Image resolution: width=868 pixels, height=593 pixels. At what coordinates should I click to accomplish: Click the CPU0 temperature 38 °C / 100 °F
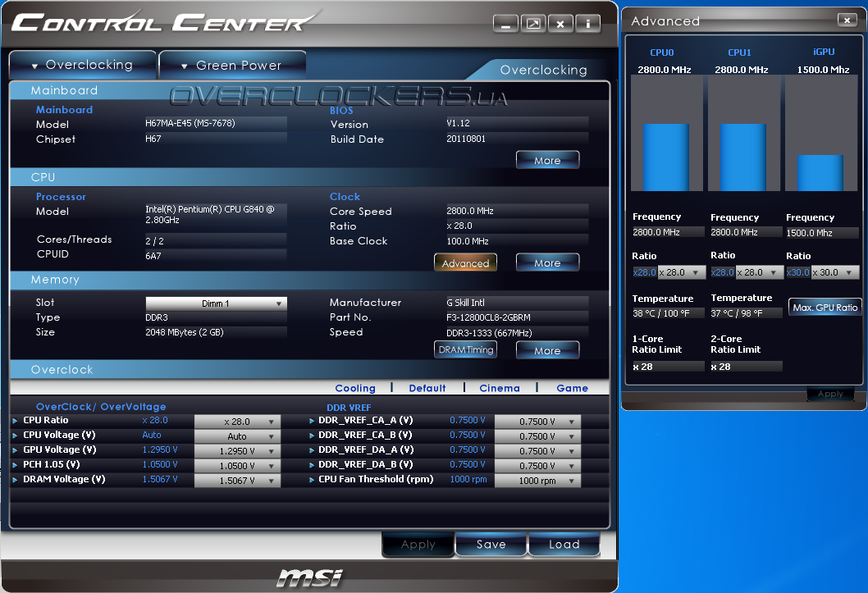click(x=661, y=313)
